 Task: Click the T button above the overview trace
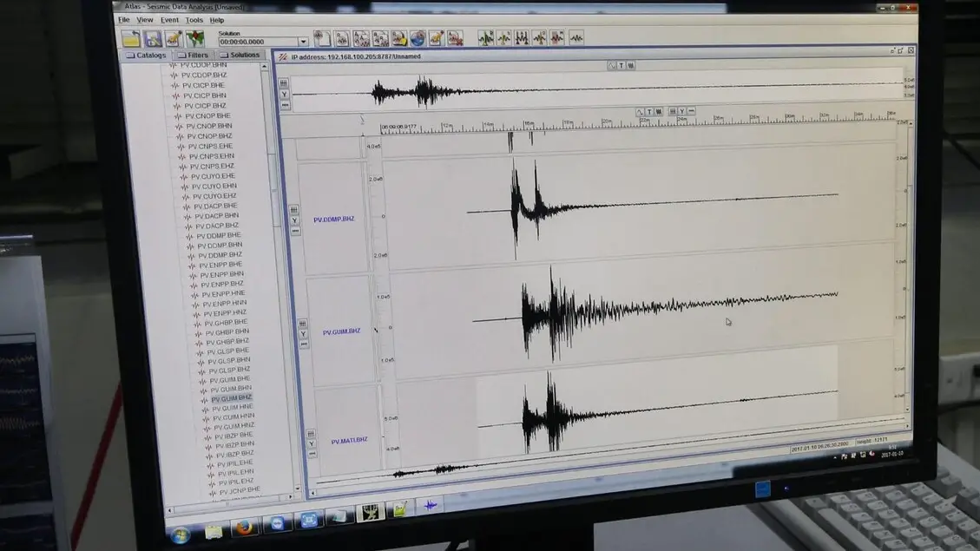(x=622, y=65)
